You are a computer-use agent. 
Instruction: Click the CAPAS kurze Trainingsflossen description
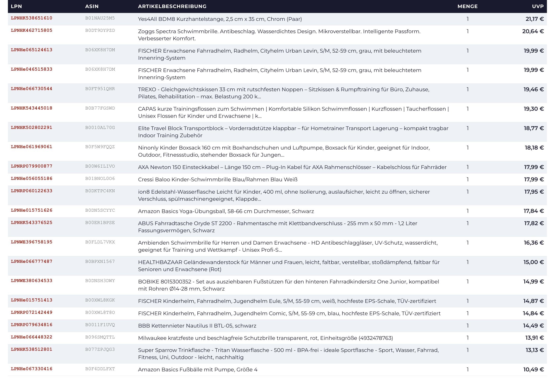(294, 113)
